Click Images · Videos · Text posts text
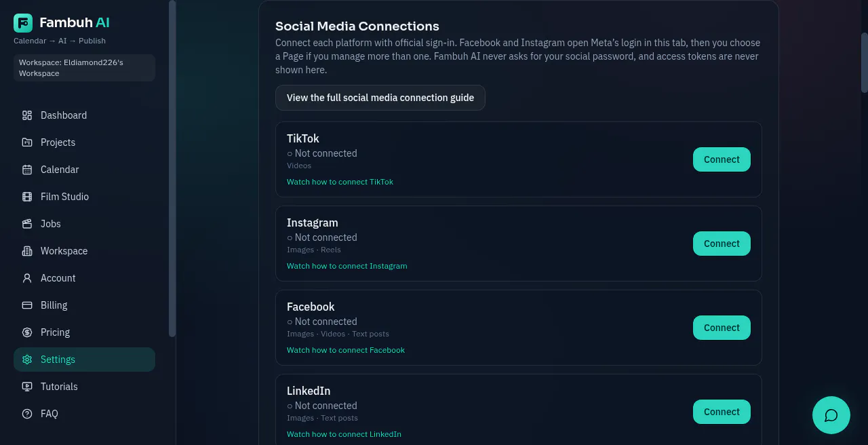This screenshot has height=445, width=868. [x=338, y=334]
